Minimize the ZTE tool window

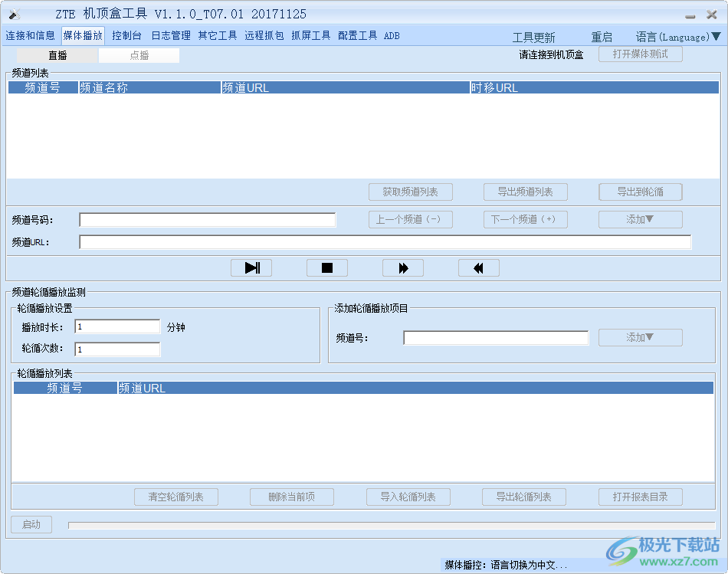(x=690, y=16)
